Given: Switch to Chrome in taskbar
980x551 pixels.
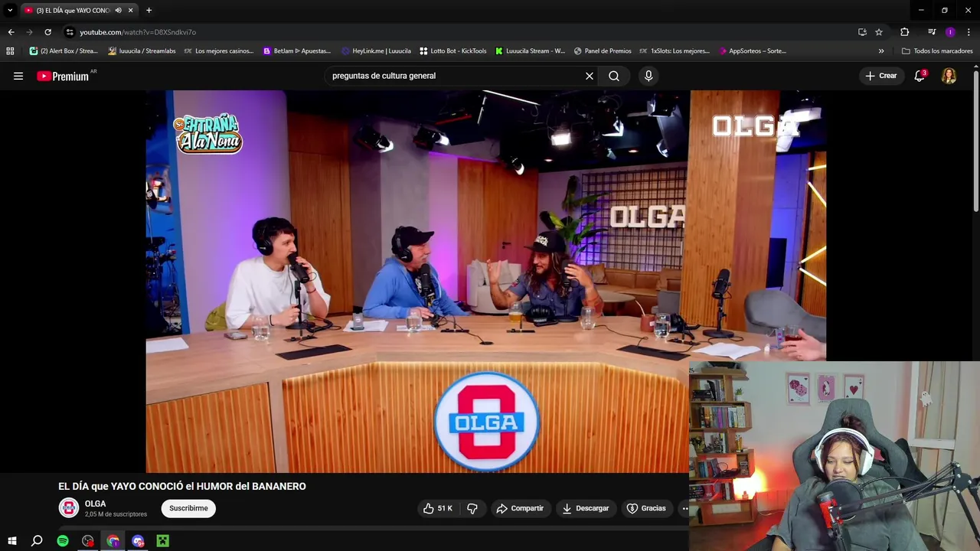Looking at the screenshot, I should pos(113,541).
